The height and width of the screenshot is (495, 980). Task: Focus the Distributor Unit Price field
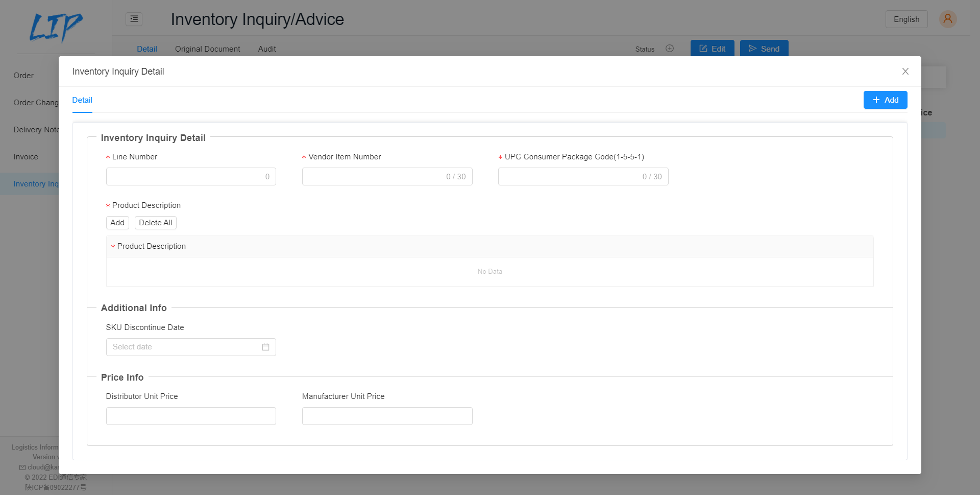pos(191,416)
